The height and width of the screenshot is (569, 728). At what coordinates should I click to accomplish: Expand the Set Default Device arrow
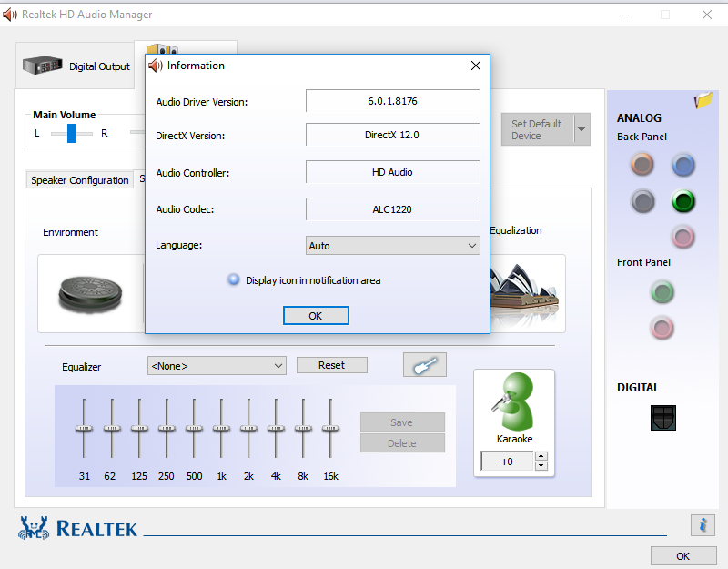(x=581, y=129)
